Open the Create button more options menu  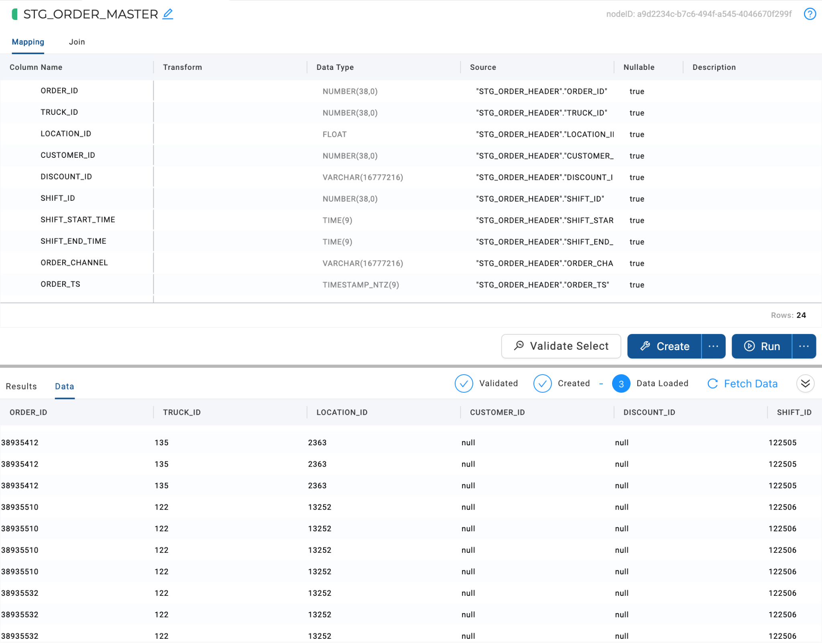click(713, 346)
